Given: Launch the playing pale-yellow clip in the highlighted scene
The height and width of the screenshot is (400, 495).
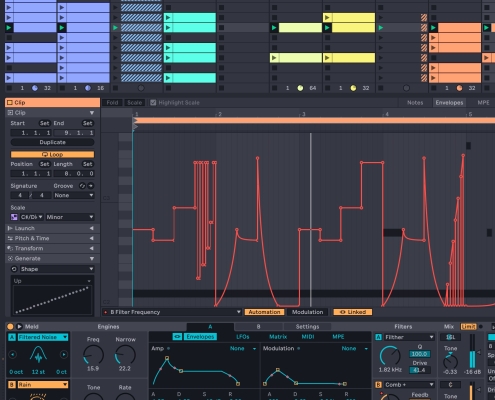Looking at the screenshot, I should (274, 28).
